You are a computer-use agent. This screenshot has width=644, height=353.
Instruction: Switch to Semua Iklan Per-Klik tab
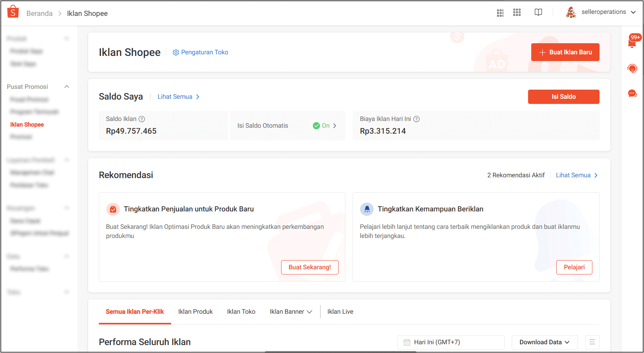135,312
